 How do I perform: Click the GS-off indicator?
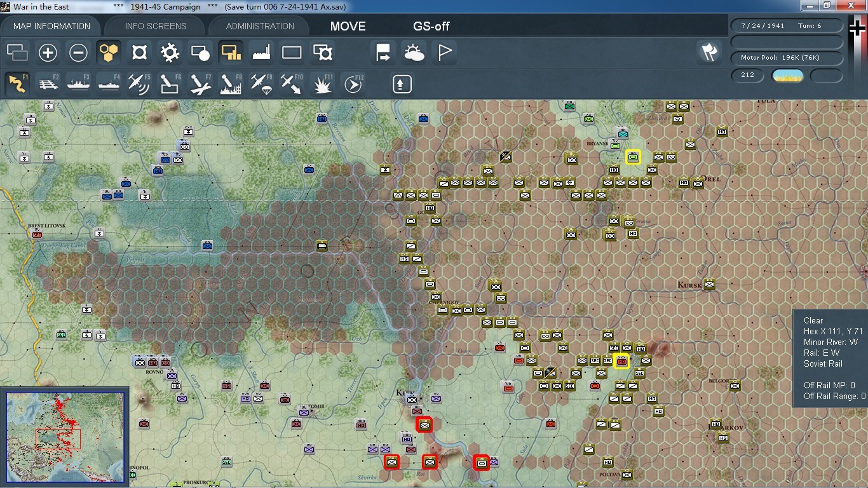(431, 26)
